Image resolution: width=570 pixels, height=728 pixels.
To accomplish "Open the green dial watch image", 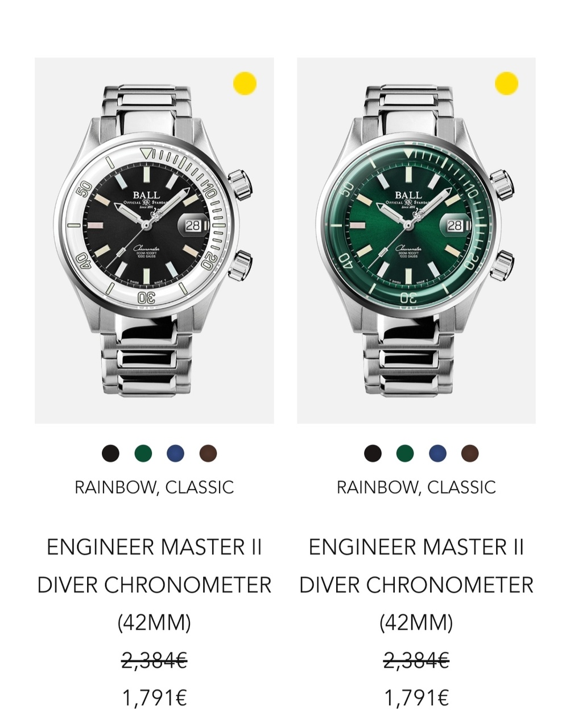I will click(x=416, y=241).
